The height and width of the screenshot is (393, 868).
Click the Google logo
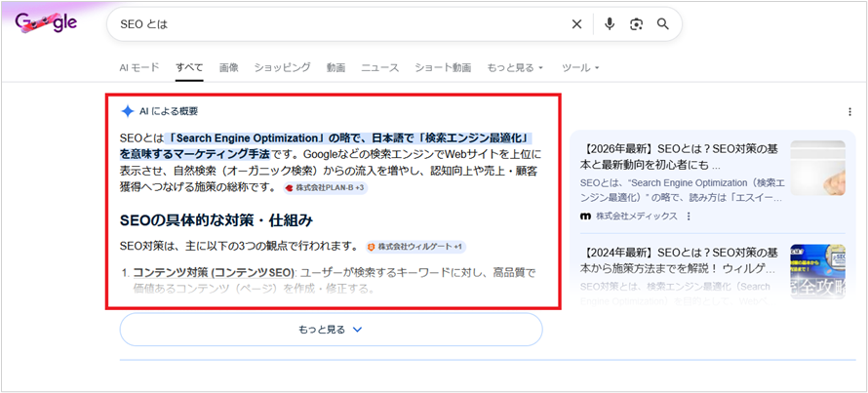click(47, 23)
